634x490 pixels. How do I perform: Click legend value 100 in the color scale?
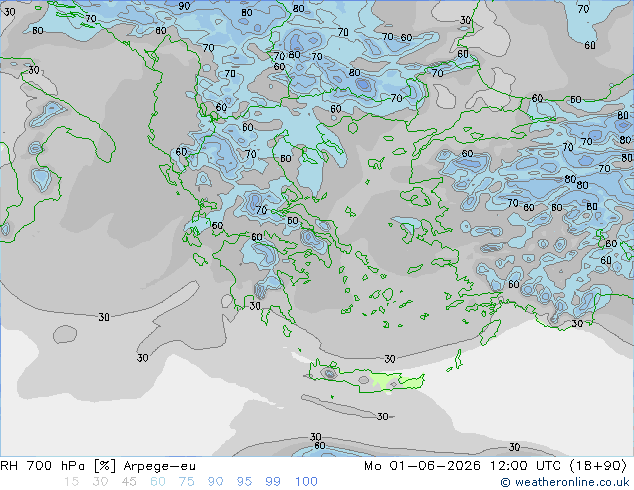pyautogui.click(x=306, y=482)
